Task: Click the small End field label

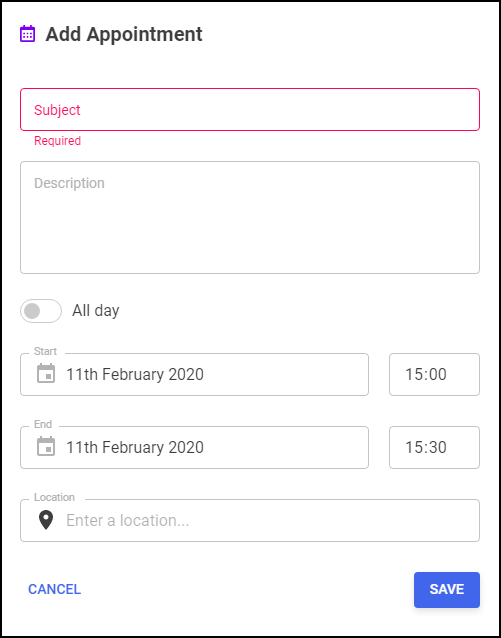Action: (x=43, y=424)
